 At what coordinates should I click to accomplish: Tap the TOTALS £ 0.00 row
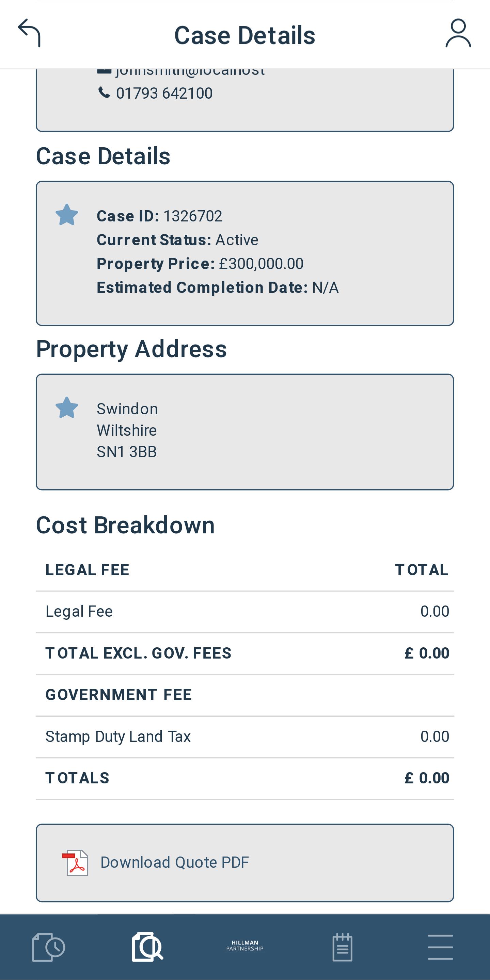point(245,778)
